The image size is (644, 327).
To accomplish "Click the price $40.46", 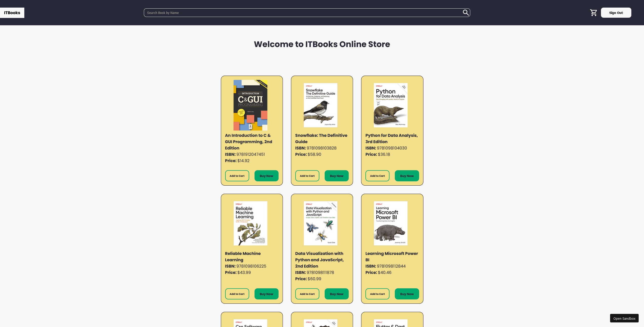I will point(385,272).
